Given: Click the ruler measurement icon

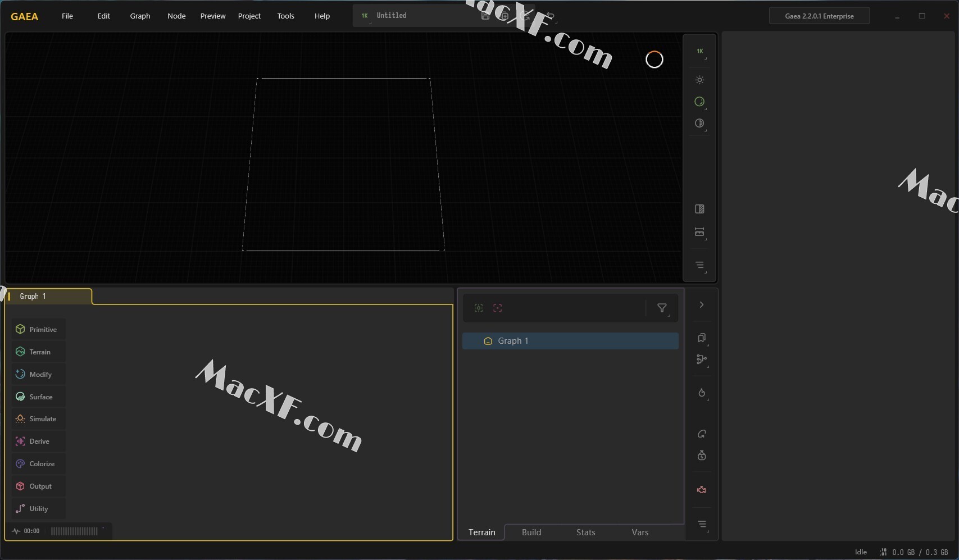Looking at the screenshot, I should pos(699,232).
